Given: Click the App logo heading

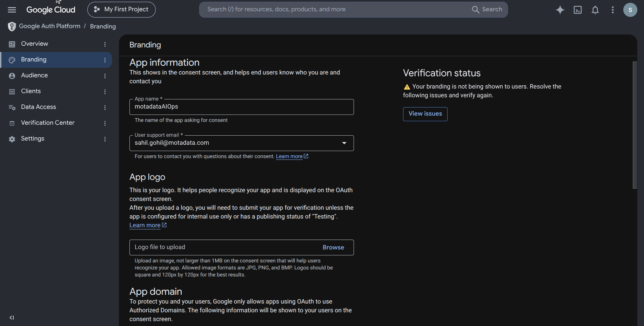Looking at the screenshot, I should [147, 177].
